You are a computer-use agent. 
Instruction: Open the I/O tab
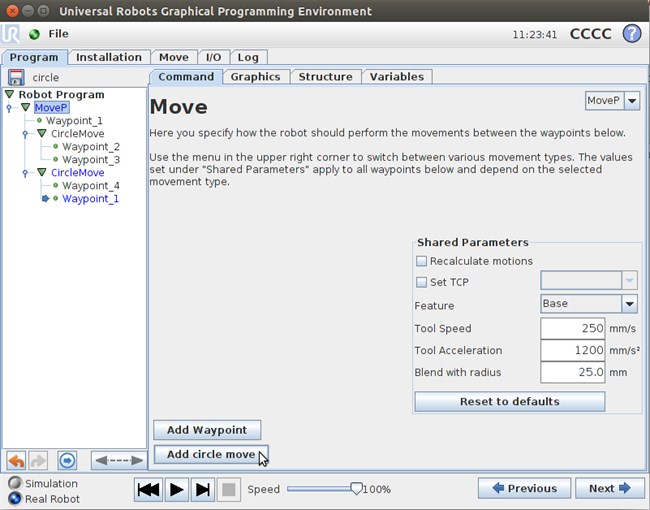pos(213,57)
